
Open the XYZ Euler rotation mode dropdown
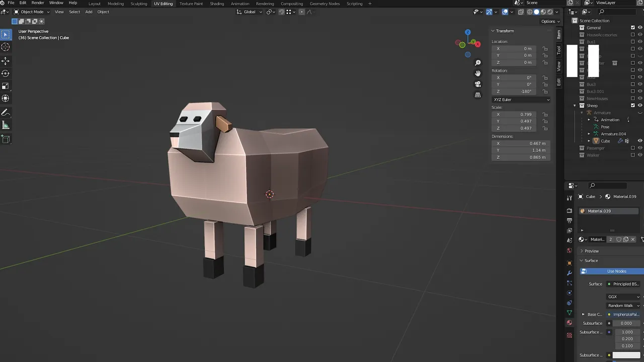[521, 100]
